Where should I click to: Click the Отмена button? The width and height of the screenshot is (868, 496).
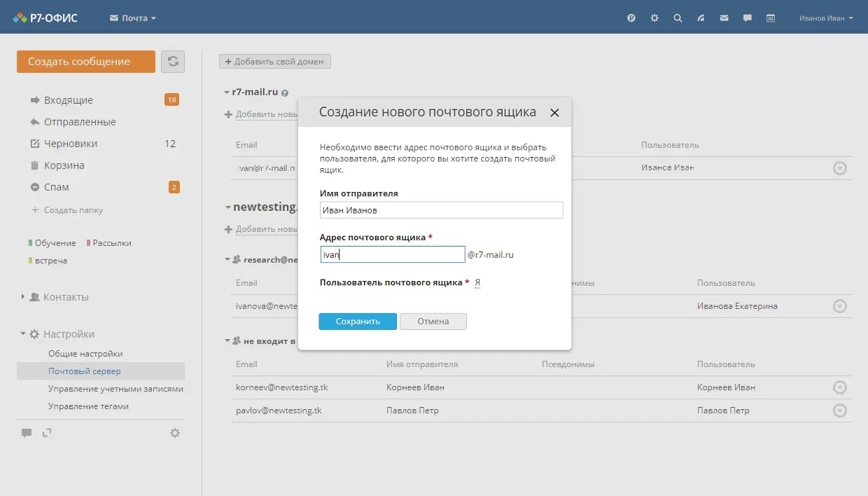(x=433, y=322)
